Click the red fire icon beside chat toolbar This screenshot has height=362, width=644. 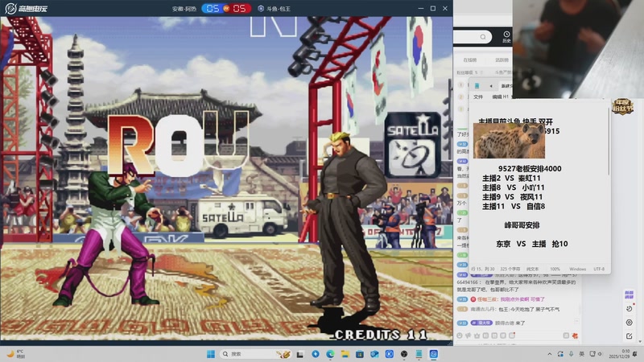pos(575,335)
